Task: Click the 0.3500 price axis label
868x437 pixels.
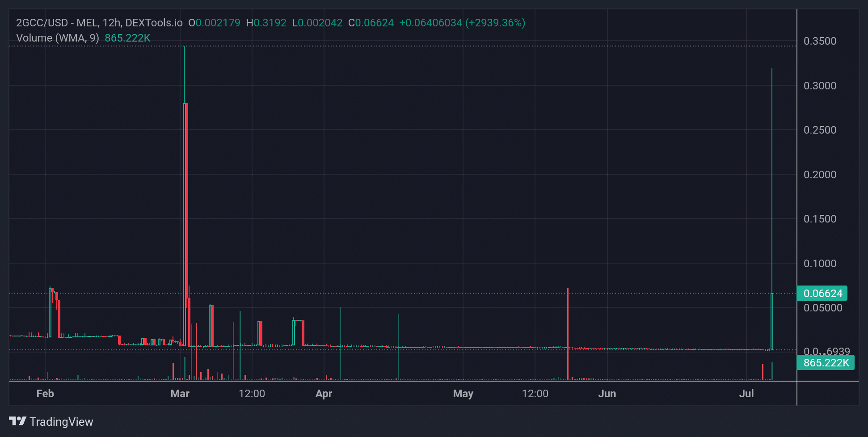Action: tap(820, 41)
